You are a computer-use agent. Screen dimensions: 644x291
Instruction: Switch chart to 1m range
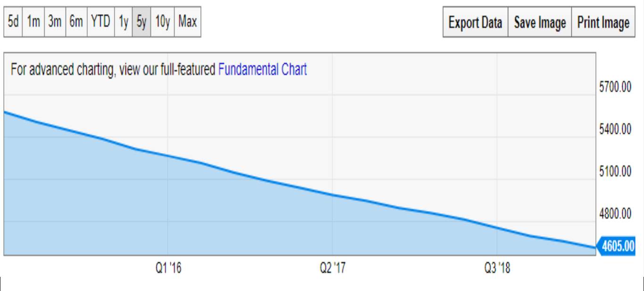(33, 22)
